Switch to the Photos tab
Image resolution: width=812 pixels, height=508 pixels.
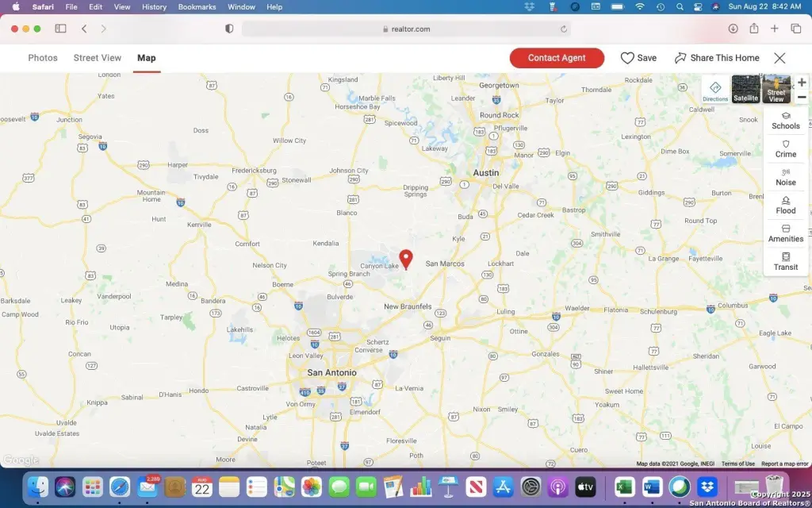pos(43,58)
